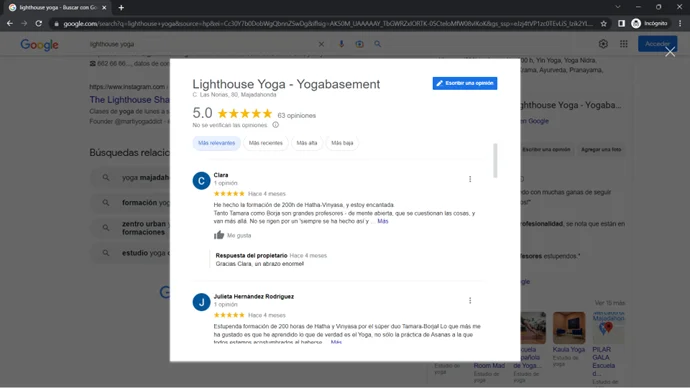
Task: Select Más alta sort filter
Action: click(x=307, y=143)
